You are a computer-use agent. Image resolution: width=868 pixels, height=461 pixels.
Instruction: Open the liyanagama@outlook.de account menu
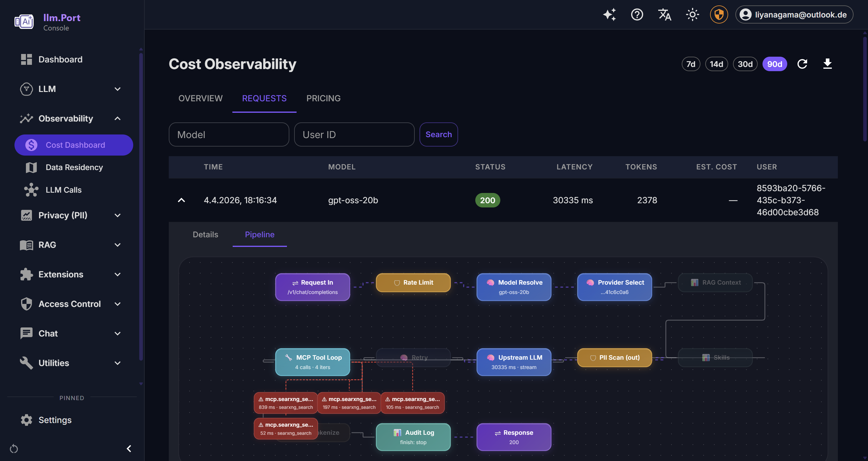point(794,14)
